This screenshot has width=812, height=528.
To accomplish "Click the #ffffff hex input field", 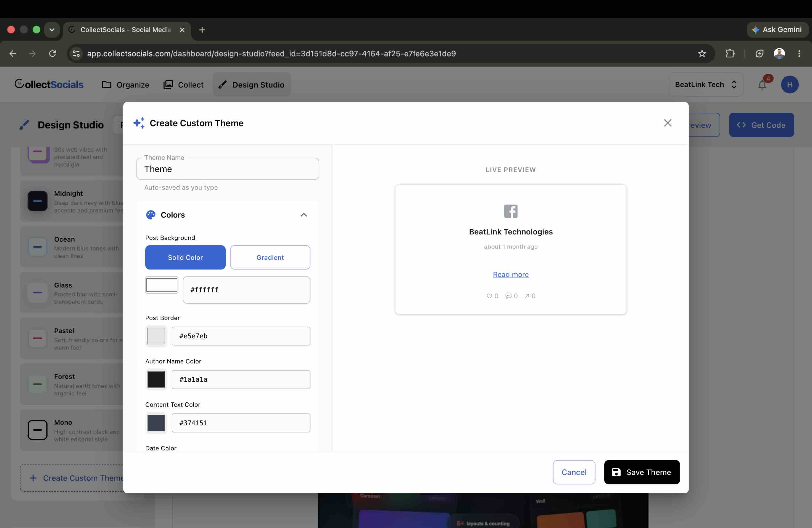I will (x=246, y=290).
